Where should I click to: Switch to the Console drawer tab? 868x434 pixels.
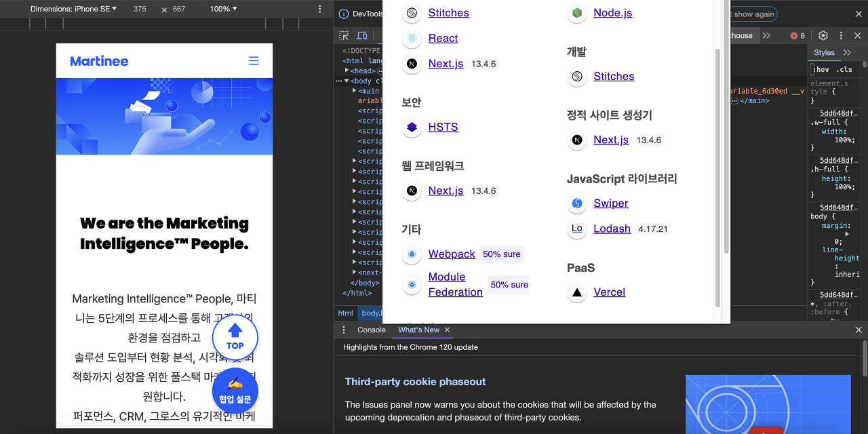coord(372,330)
